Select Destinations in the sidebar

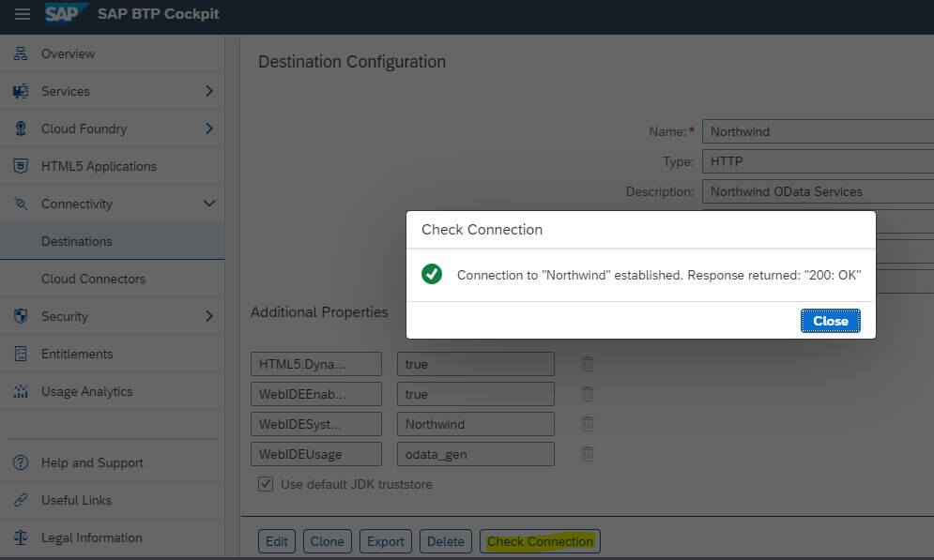(112, 241)
